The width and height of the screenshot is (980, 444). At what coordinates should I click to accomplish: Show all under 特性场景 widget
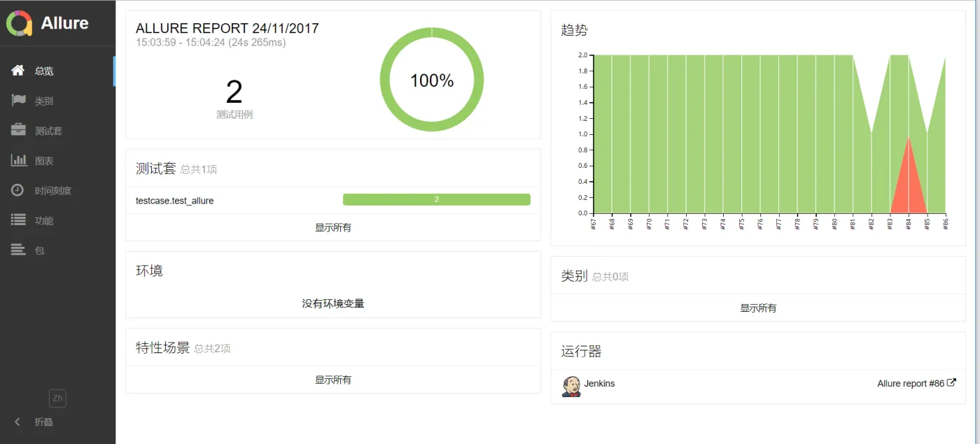333,380
